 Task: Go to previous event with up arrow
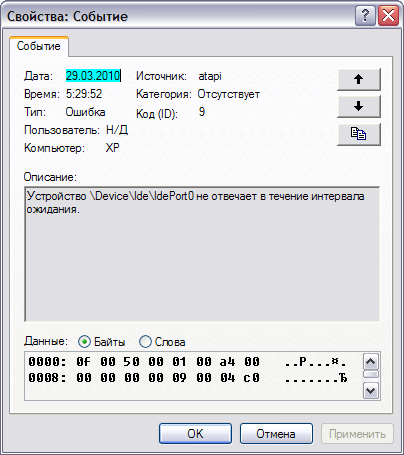359,79
